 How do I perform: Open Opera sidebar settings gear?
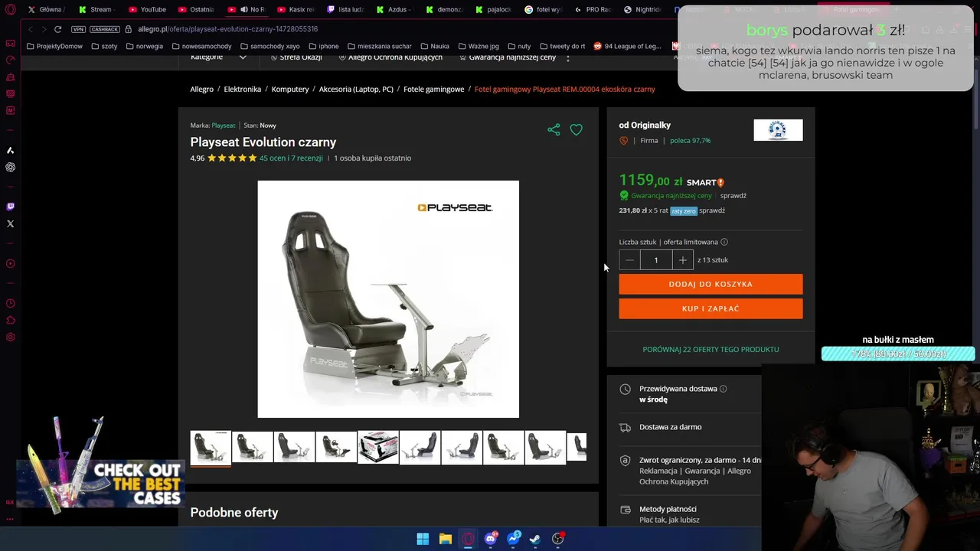[x=10, y=337]
